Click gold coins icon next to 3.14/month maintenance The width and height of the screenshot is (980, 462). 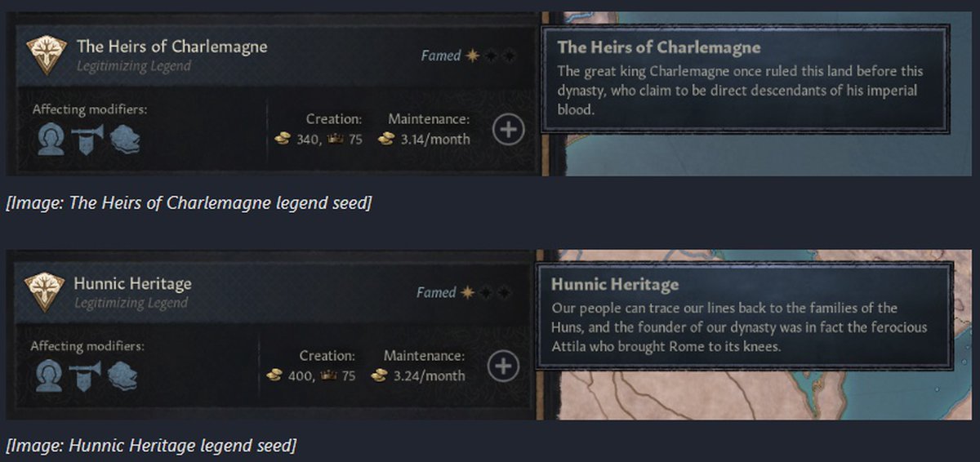387,140
